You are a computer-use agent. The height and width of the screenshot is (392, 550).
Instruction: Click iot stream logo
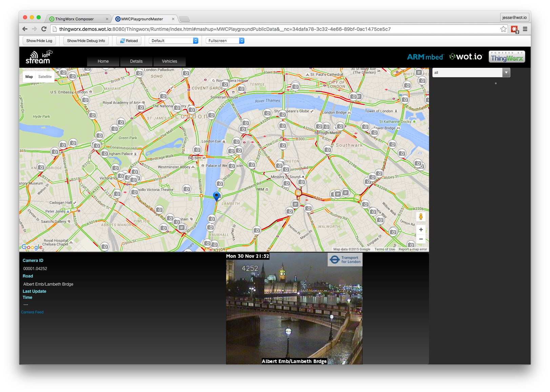[x=39, y=57]
